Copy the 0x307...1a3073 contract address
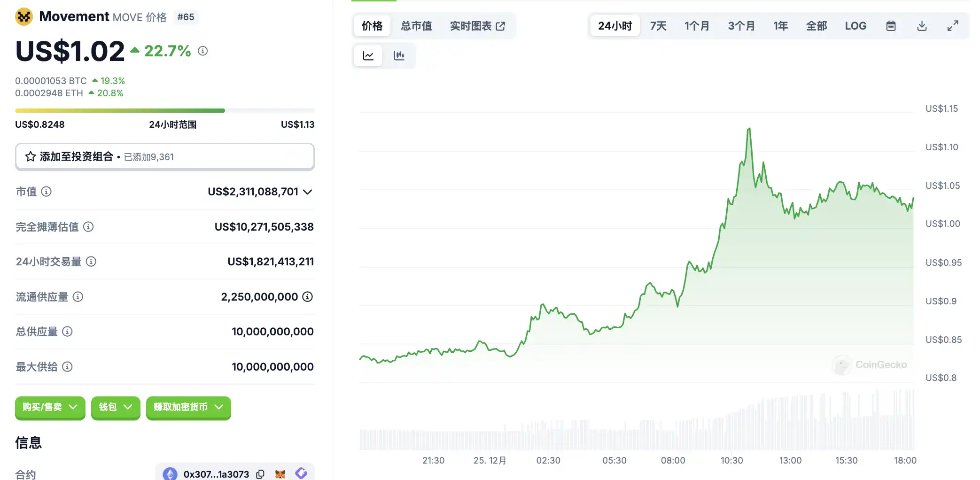This screenshot has height=480, width=980. tap(260, 474)
